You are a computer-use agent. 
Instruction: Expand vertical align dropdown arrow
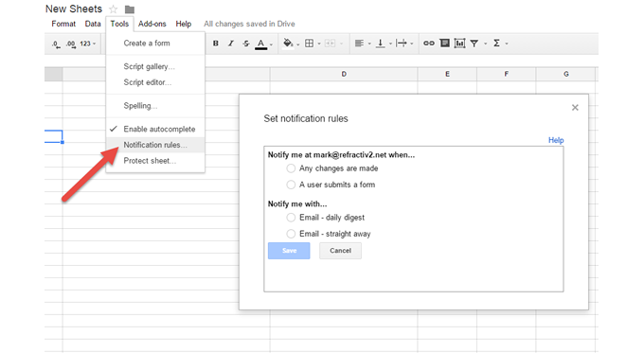tap(390, 44)
